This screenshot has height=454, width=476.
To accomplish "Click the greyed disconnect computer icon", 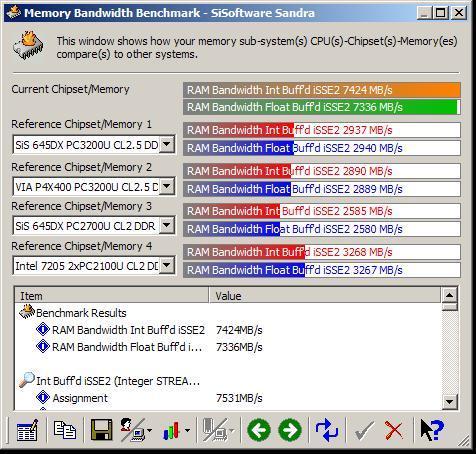I will (x=215, y=430).
